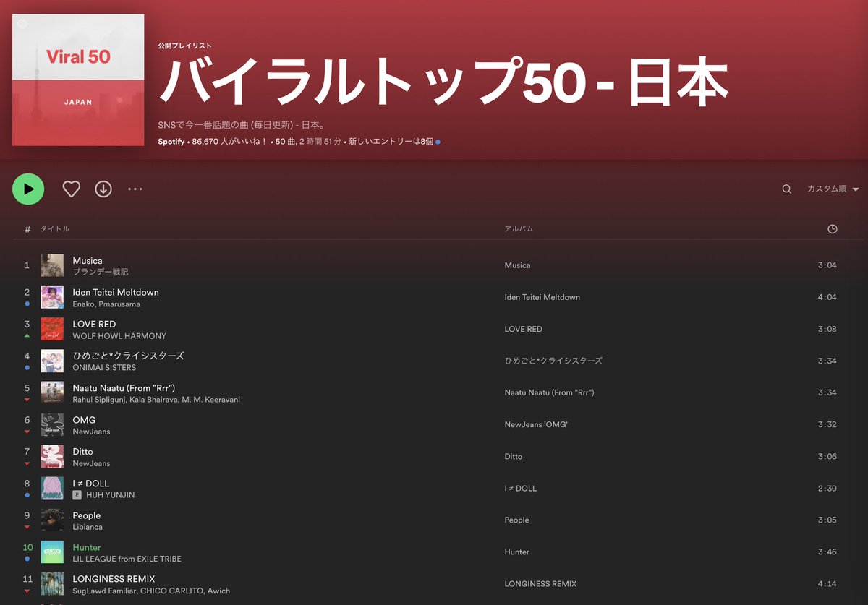868x605 pixels.
Task: Open the Viral 50 Japan cover image
Action: (78, 80)
